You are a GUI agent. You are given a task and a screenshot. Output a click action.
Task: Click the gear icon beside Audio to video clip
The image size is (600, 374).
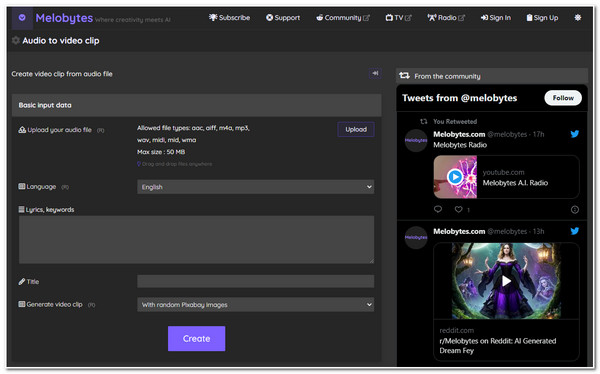point(16,40)
